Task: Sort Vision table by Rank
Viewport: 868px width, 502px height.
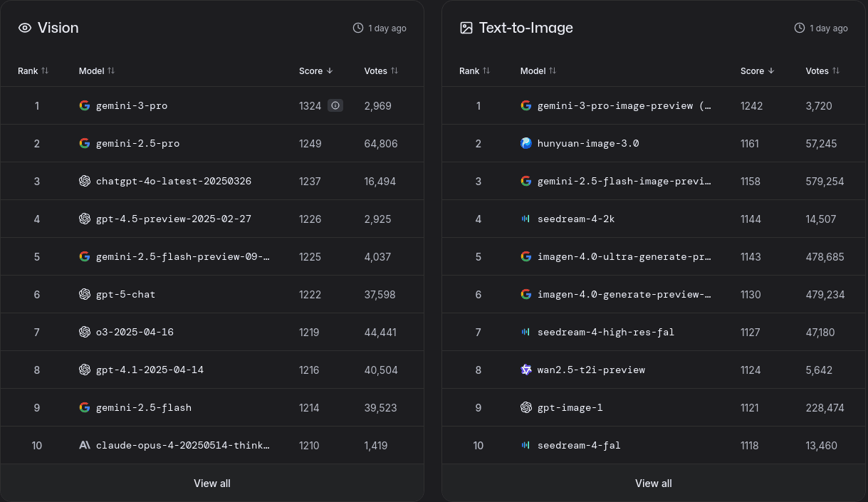Action: pos(33,70)
